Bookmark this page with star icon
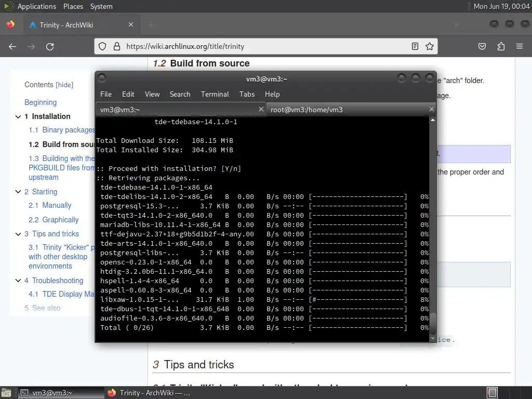532x399 pixels. pyautogui.click(x=430, y=46)
